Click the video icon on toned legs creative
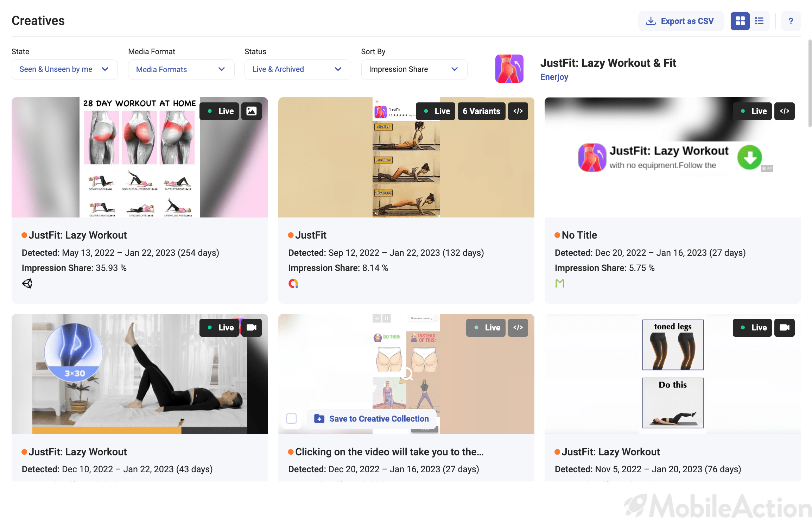 click(x=785, y=328)
